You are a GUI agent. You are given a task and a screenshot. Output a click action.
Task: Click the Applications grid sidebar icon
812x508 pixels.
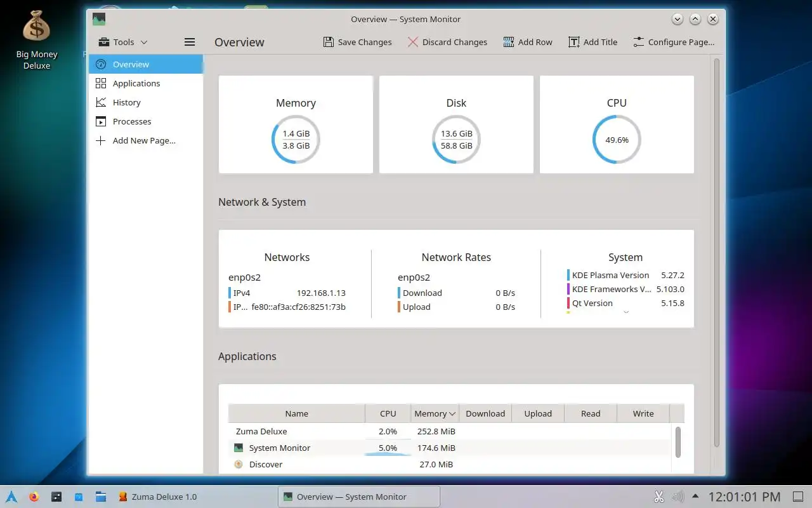[100, 83]
